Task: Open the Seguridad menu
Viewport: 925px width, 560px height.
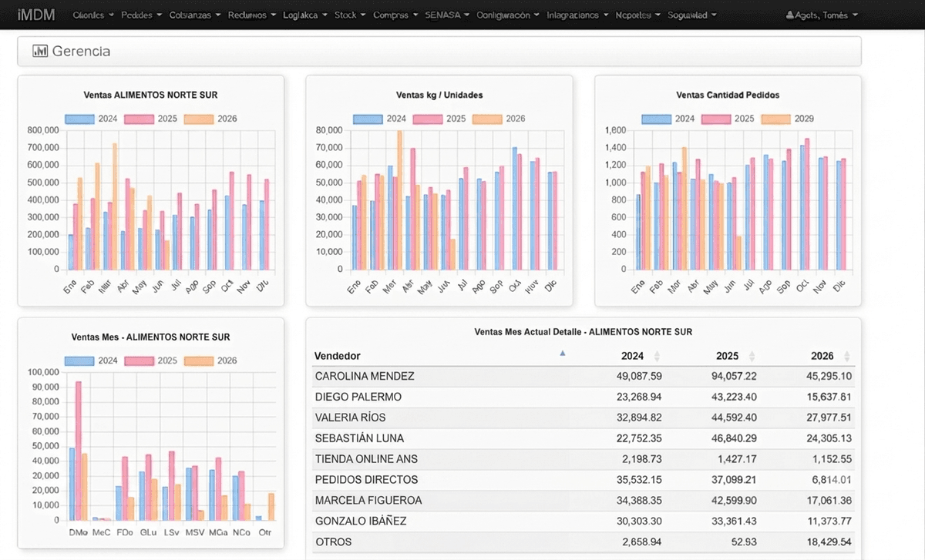Action: click(692, 15)
